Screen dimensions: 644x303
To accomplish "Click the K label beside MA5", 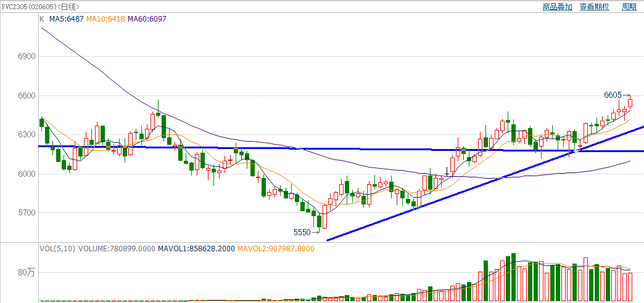I will pyautogui.click(x=42, y=19).
